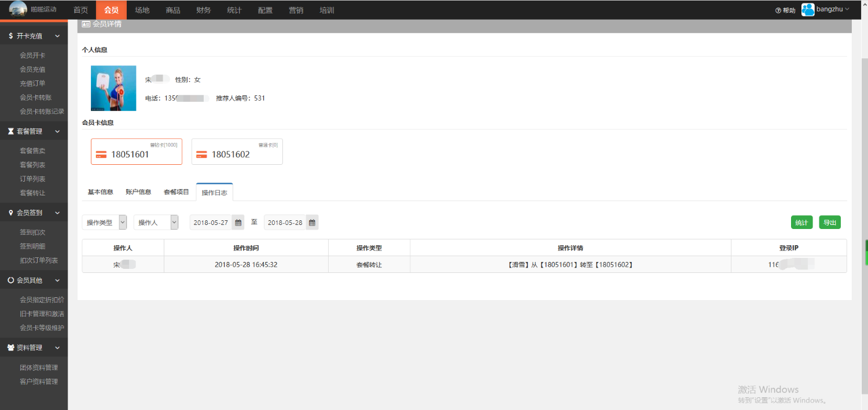Open 套餐售卖 in the sidebar
The height and width of the screenshot is (410, 868).
[32, 151]
